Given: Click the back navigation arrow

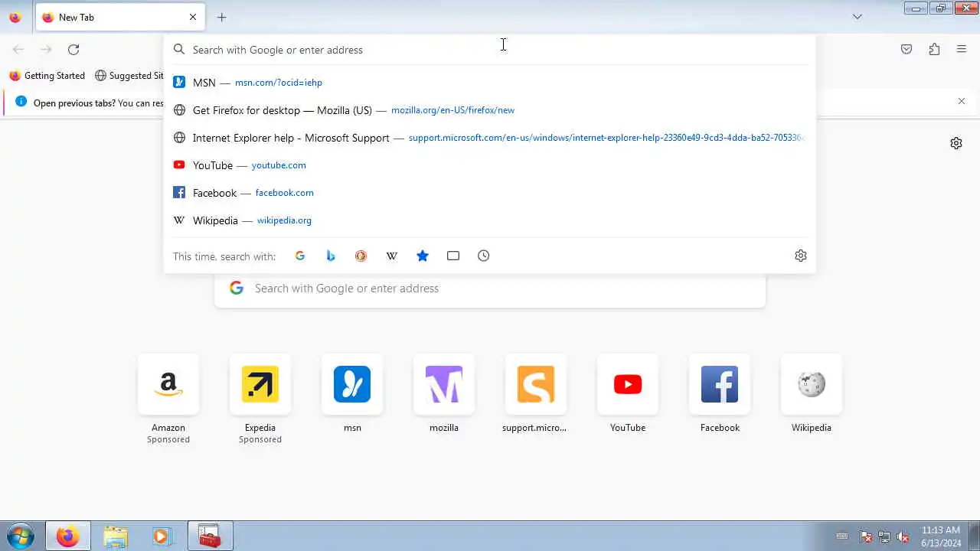Looking at the screenshot, I should (18, 50).
